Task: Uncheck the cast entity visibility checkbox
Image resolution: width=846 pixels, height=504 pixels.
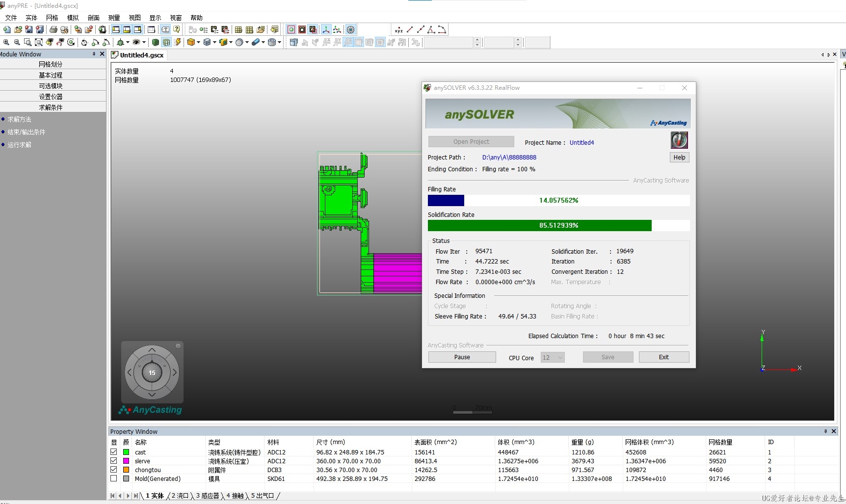Action: [x=114, y=452]
